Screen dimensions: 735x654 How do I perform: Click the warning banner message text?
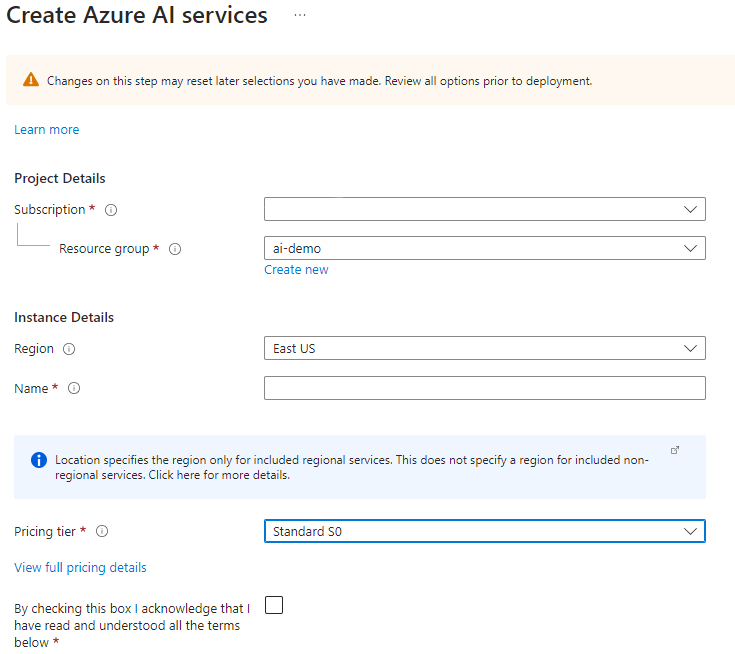point(319,81)
